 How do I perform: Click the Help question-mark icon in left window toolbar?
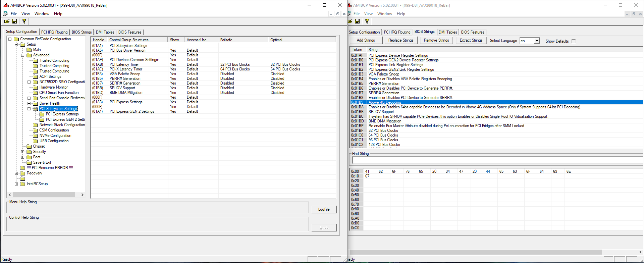pos(24,21)
